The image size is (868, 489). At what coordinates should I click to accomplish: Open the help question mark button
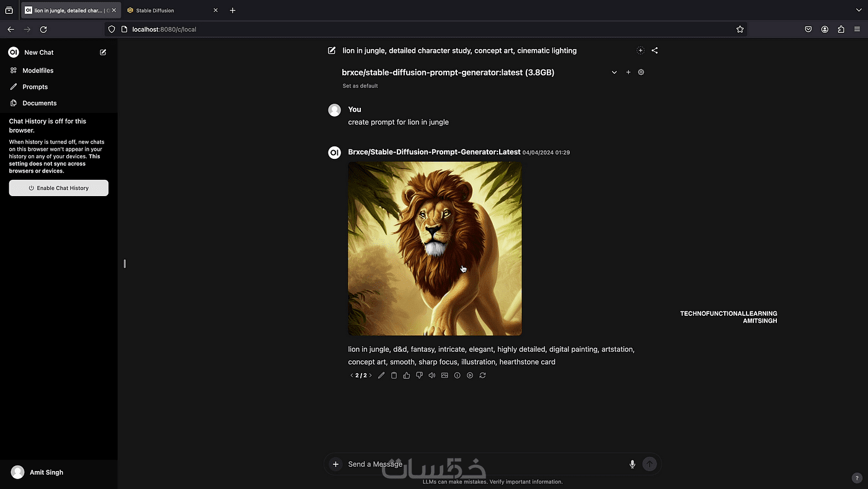[x=857, y=478]
